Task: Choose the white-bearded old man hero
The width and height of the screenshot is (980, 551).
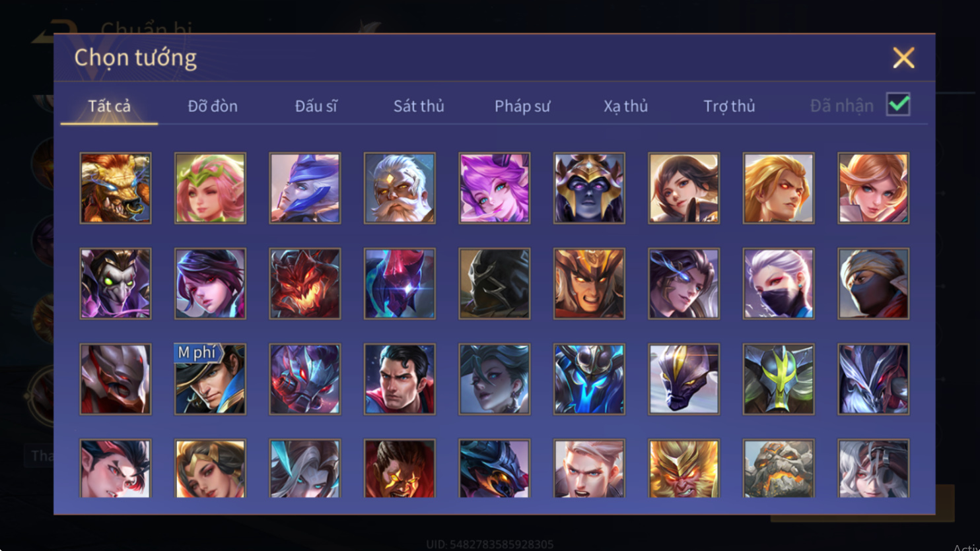Action: click(400, 188)
